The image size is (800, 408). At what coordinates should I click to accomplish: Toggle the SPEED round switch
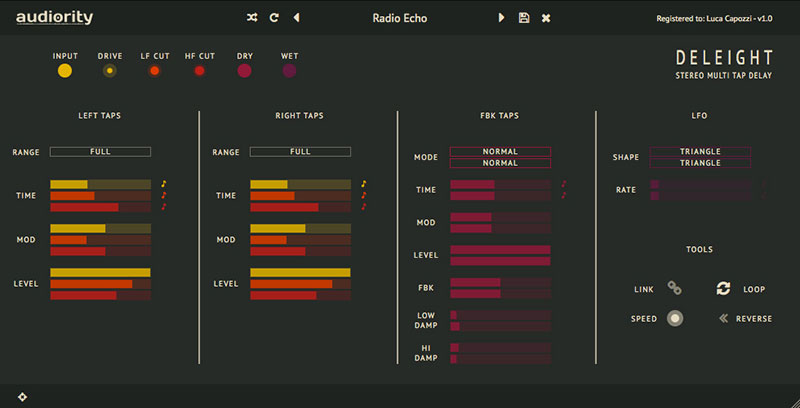pos(675,318)
